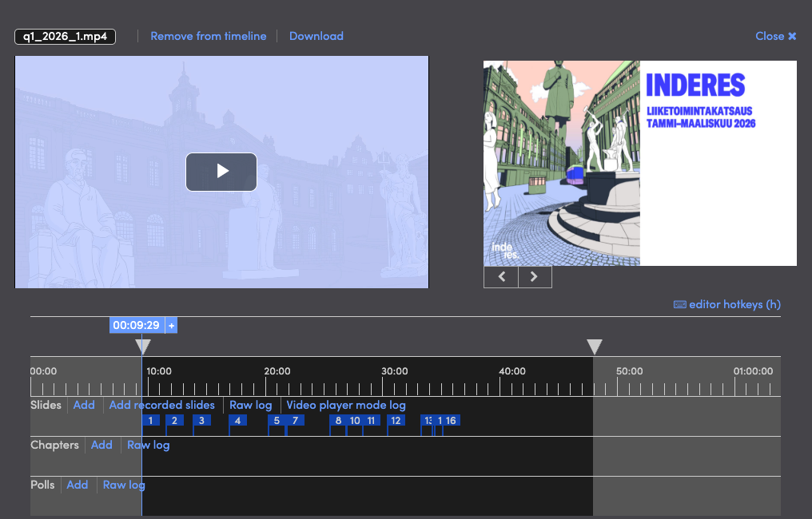Select slide marker 8 on timeline
This screenshot has height=519, width=812.
[x=338, y=421]
